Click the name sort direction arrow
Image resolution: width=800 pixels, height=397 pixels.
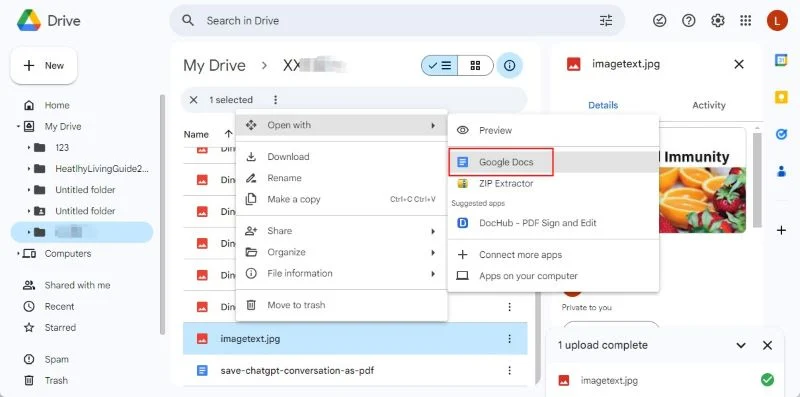pos(228,134)
